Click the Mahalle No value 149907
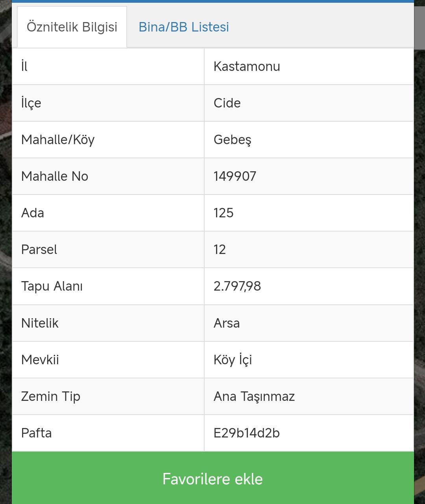The height and width of the screenshot is (504, 425). pyautogui.click(x=235, y=176)
